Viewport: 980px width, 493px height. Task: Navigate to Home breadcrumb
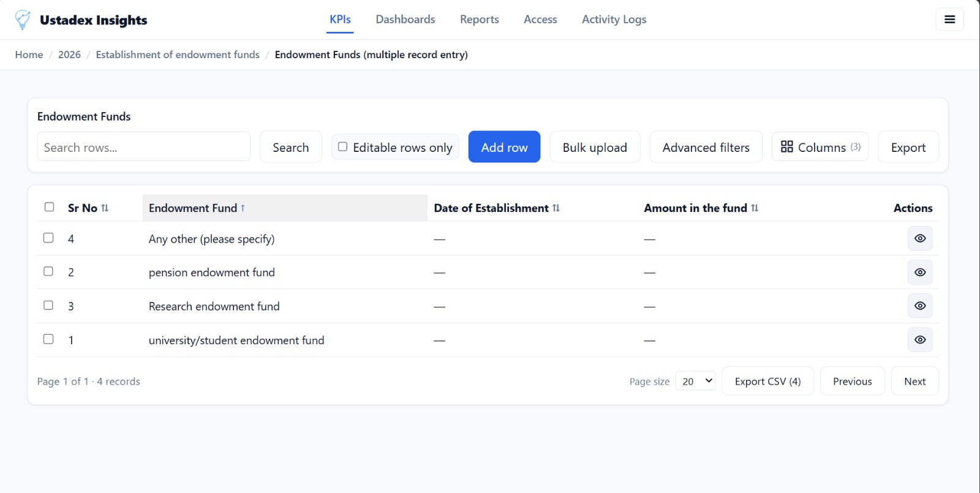29,55
